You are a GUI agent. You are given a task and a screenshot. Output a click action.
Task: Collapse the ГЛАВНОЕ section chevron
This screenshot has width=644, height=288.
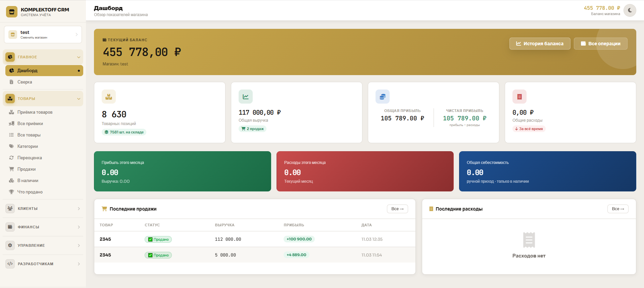pyautogui.click(x=79, y=57)
